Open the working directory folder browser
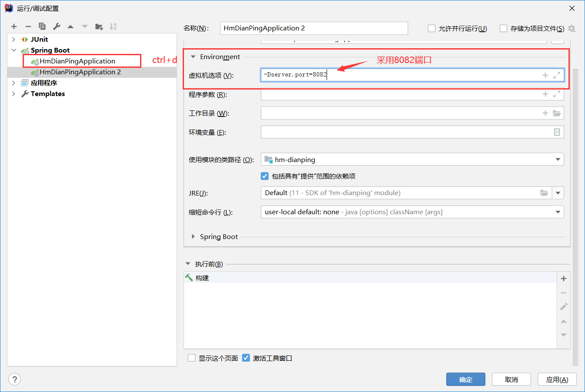This screenshot has width=585, height=392. pyautogui.click(x=557, y=113)
